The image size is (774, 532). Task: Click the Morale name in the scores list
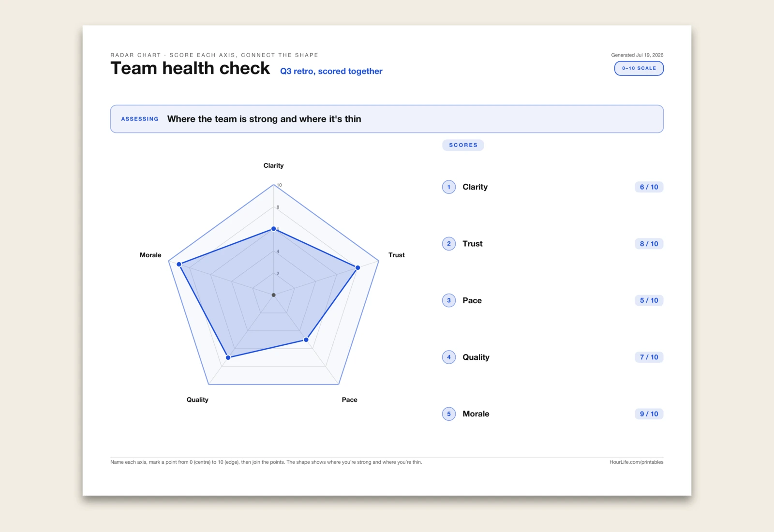[x=476, y=414]
